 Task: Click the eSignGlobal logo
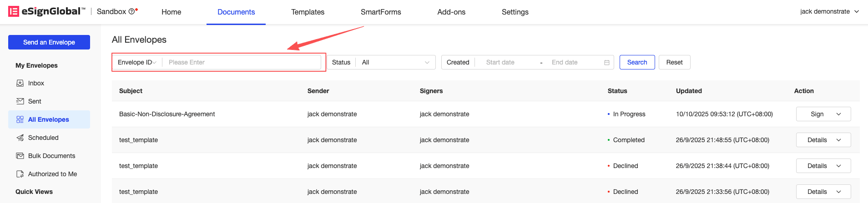[46, 11]
